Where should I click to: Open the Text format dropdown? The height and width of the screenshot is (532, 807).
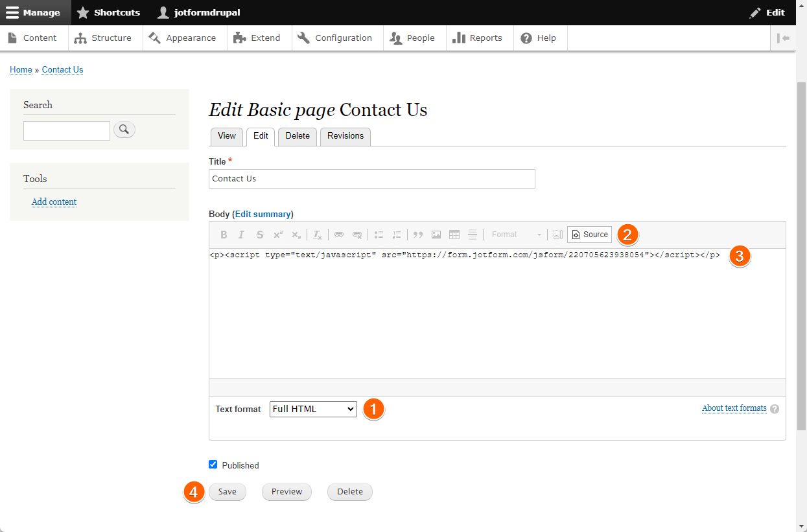coord(313,409)
